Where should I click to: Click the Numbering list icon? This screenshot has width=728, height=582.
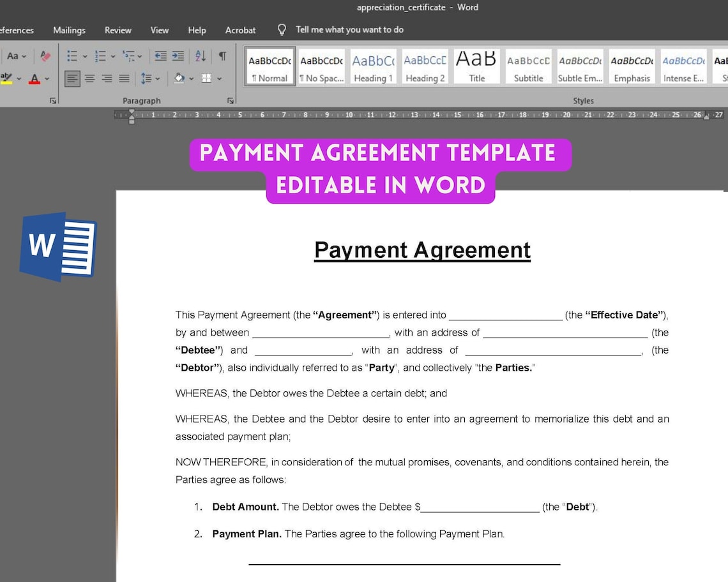(x=100, y=56)
